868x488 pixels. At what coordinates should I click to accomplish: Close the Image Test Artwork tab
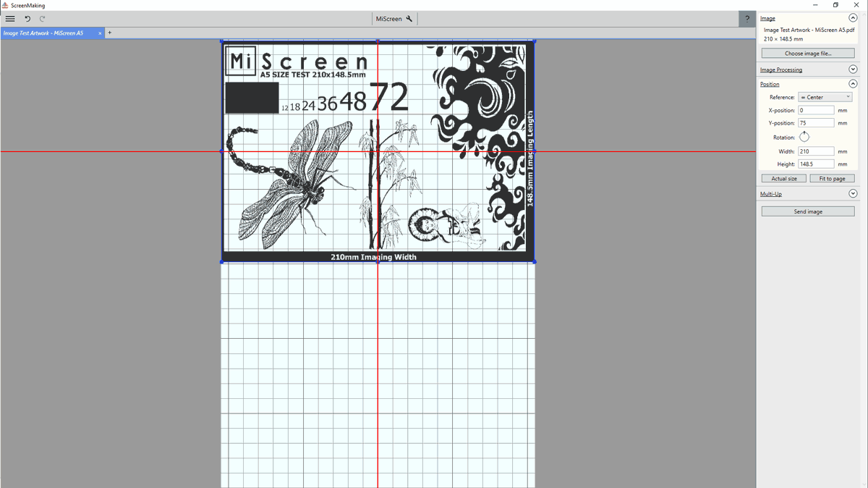click(x=100, y=33)
